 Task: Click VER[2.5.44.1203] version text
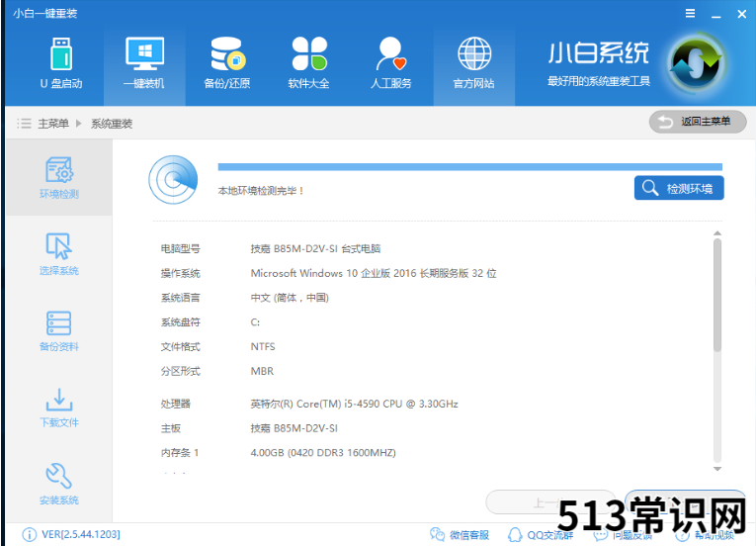(81, 534)
